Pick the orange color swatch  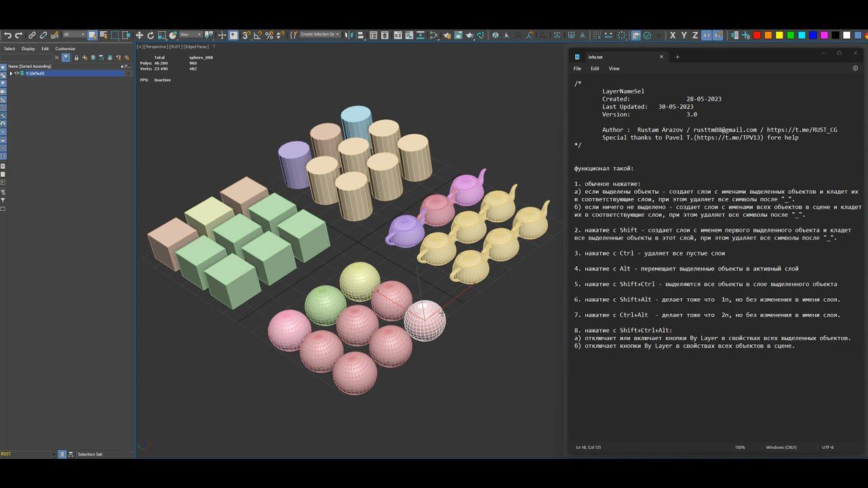(768, 35)
